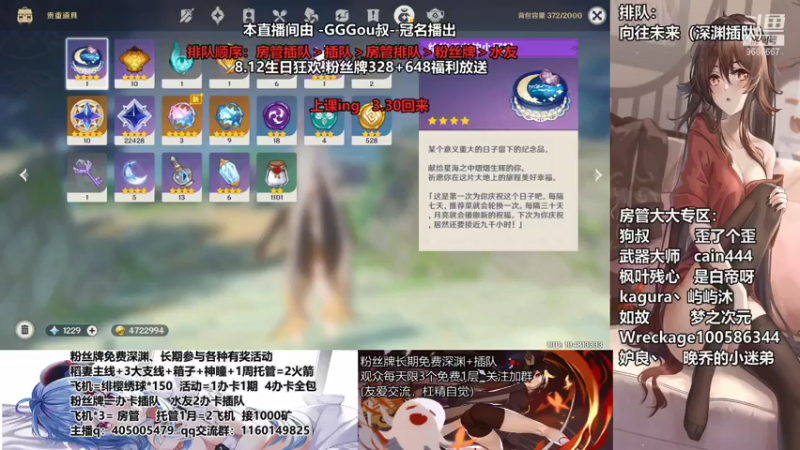The width and height of the screenshot is (800, 450).
Task: Close the inventory with the X button
Action: click(x=596, y=15)
